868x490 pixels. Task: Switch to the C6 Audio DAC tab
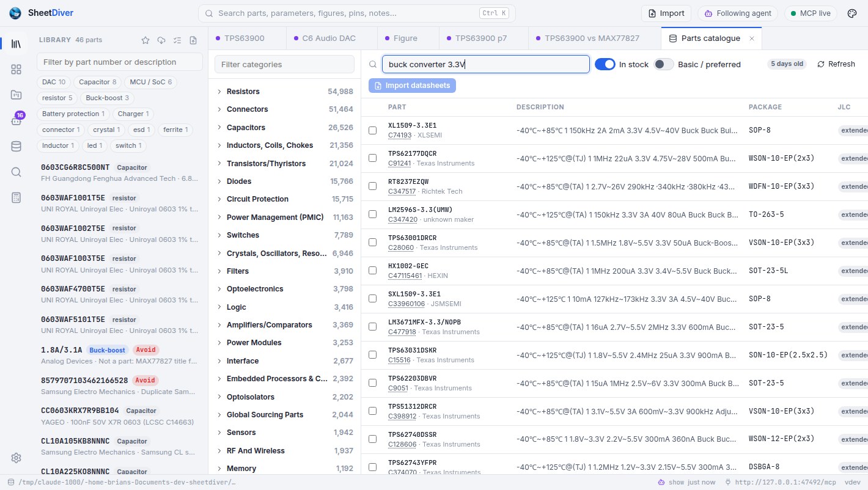pyautogui.click(x=331, y=38)
